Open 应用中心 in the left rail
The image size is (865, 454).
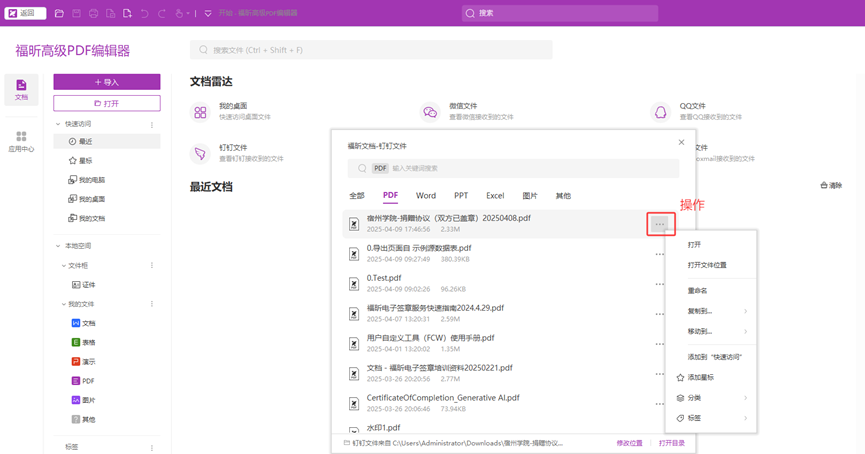point(22,142)
